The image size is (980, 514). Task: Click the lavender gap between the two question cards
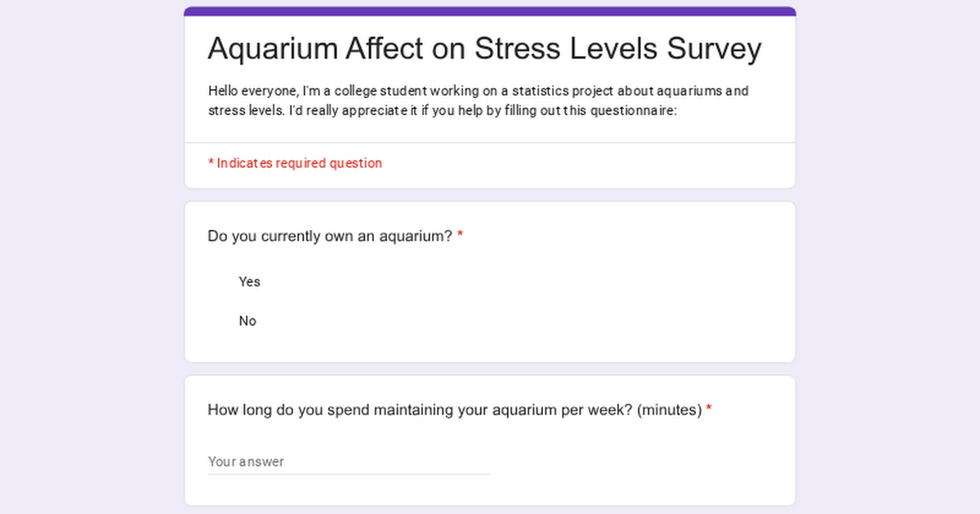tap(490, 369)
